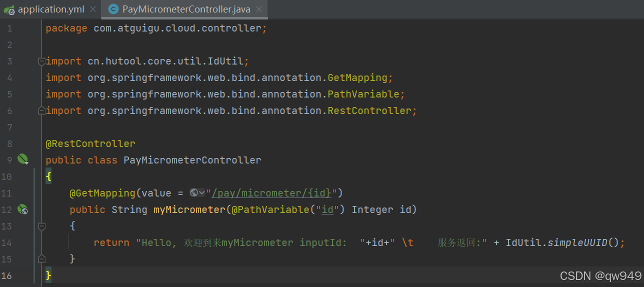Viewport: 644px width, 287px height.
Task: Click the return keyword on line 14
Action: coord(111,242)
